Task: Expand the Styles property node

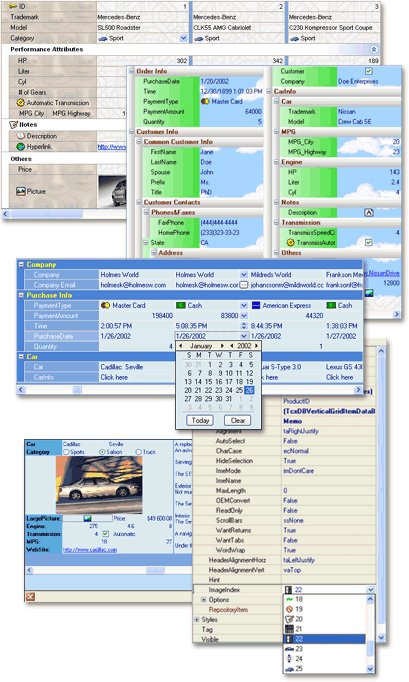Action: tap(197, 619)
